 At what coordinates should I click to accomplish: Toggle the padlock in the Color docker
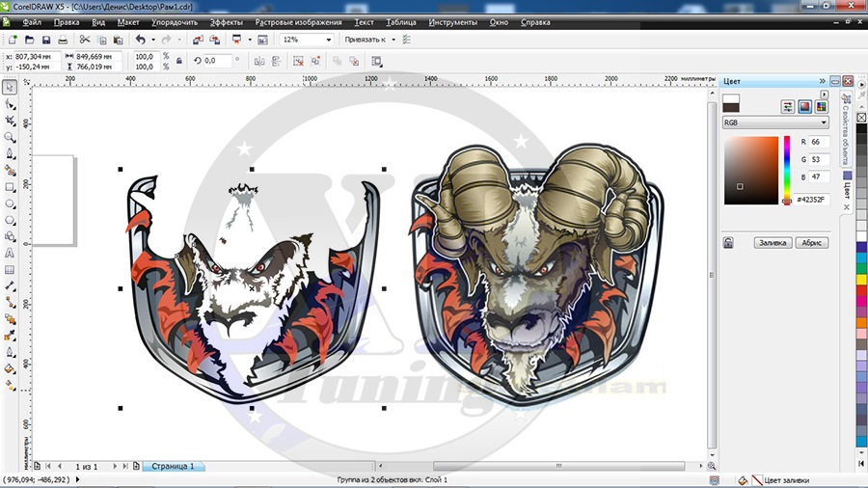[x=728, y=243]
